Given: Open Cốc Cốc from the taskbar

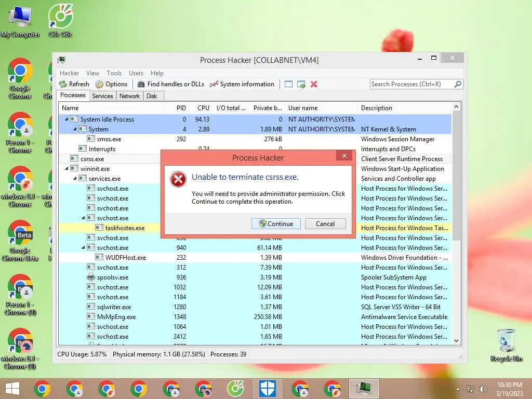Looking at the screenshot, I should [235, 389].
